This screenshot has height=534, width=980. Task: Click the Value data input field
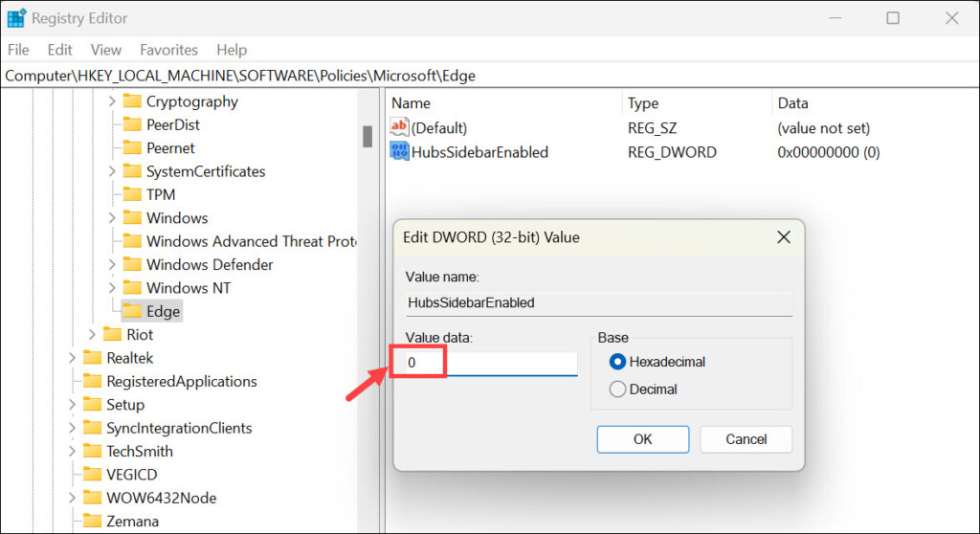coord(488,364)
